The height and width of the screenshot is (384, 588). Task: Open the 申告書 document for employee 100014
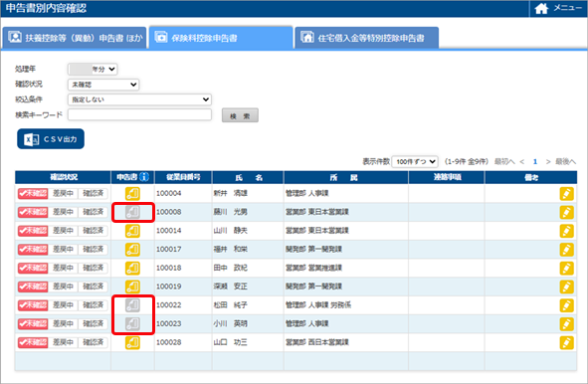(132, 231)
